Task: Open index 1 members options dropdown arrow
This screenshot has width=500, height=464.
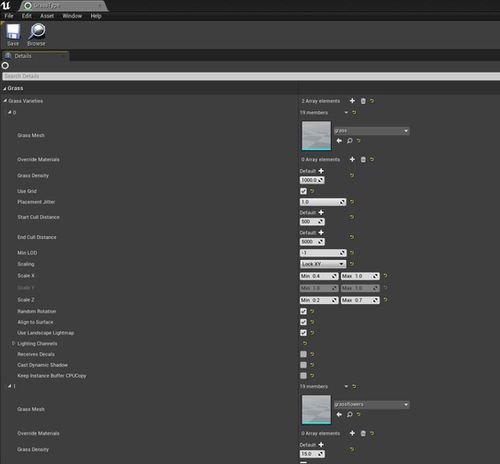Action: coord(346,386)
